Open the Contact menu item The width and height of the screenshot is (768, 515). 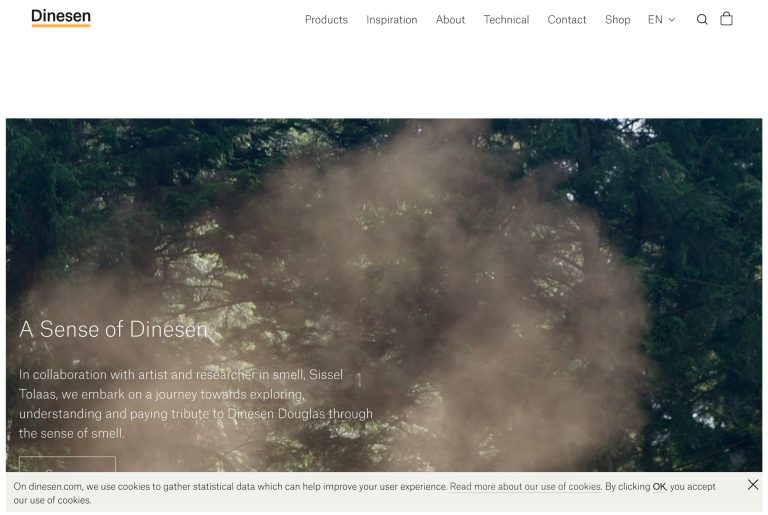pos(567,20)
